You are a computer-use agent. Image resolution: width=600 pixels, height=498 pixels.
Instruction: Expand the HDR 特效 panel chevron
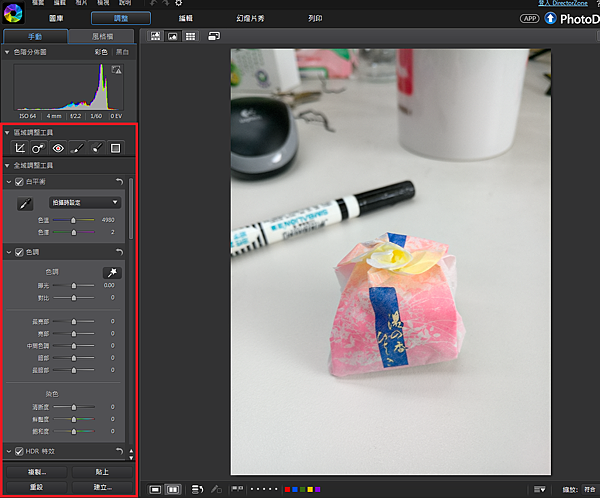click(9, 451)
